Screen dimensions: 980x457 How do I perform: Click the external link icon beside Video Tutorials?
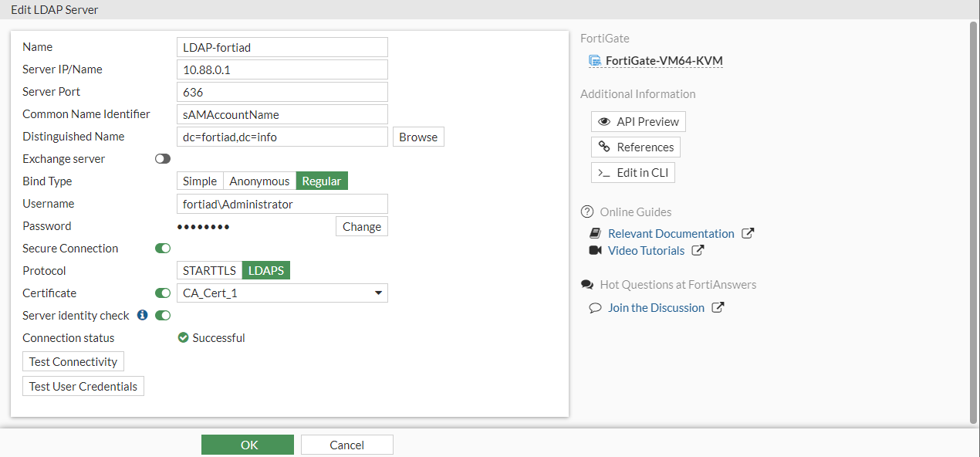click(698, 250)
